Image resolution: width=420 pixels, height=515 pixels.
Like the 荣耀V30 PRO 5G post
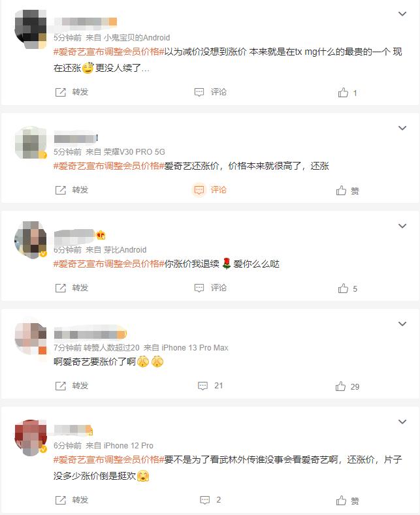point(347,191)
